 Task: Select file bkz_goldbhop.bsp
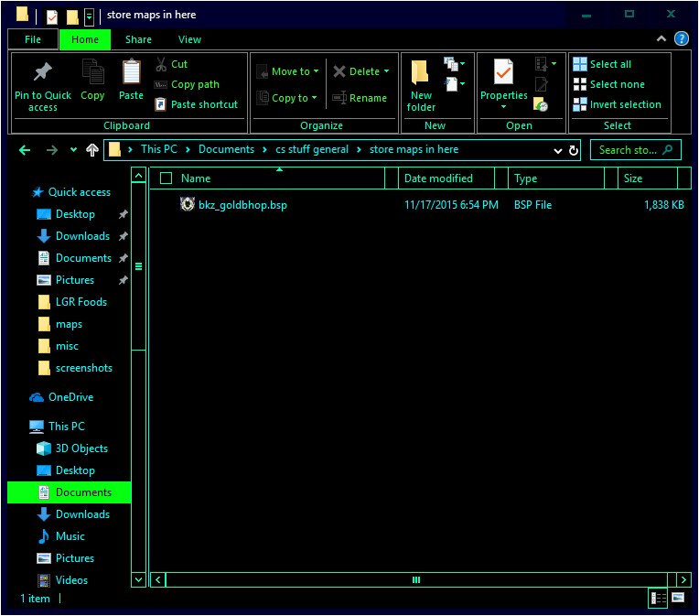pos(242,205)
